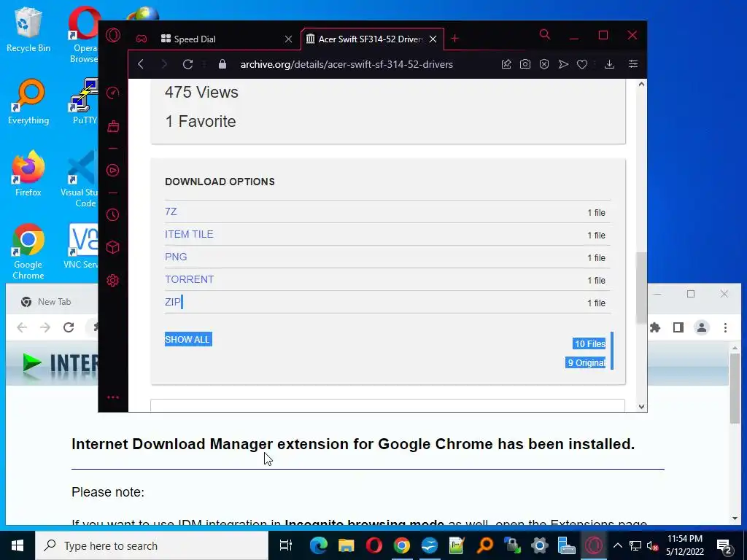Open the TORRENT download link

click(x=189, y=279)
